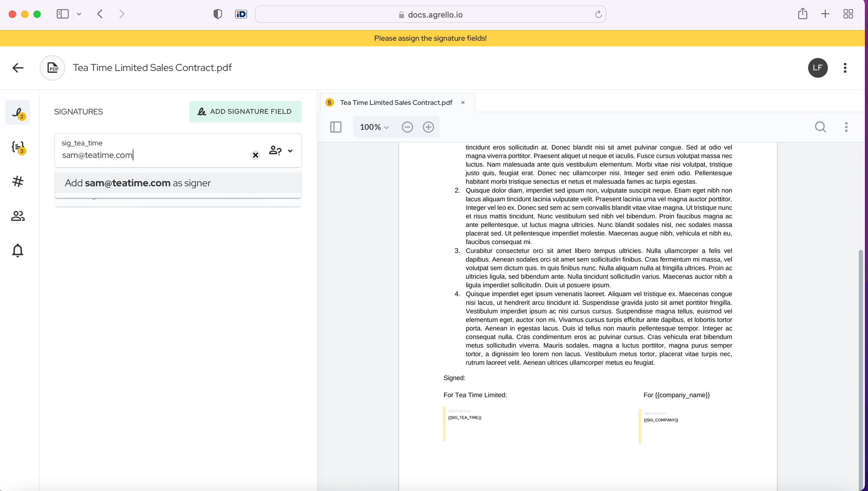Zoom in the PDF viewer
Image resolution: width=868 pixels, height=491 pixels.
[428, 127]
